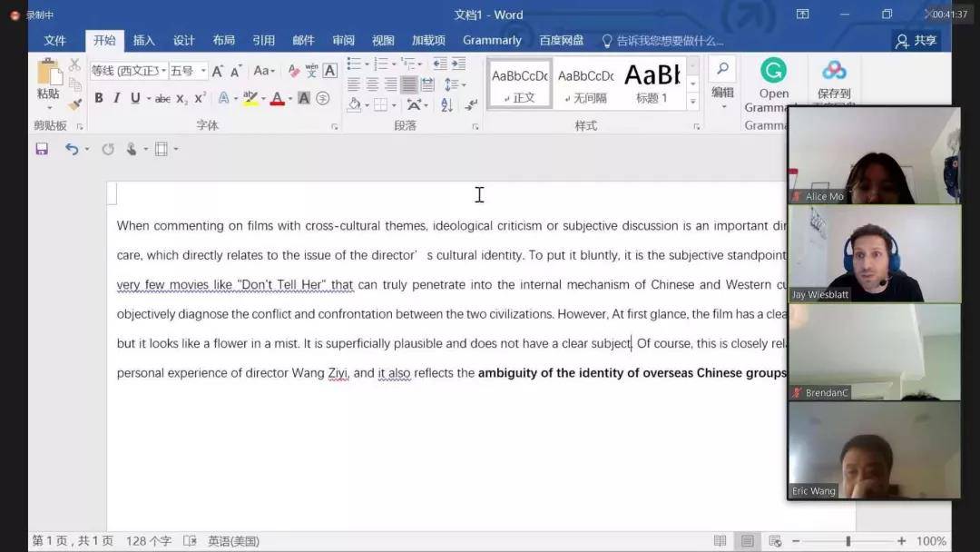
Task: Click the Cut scissors icon
Action: point(74,64)
